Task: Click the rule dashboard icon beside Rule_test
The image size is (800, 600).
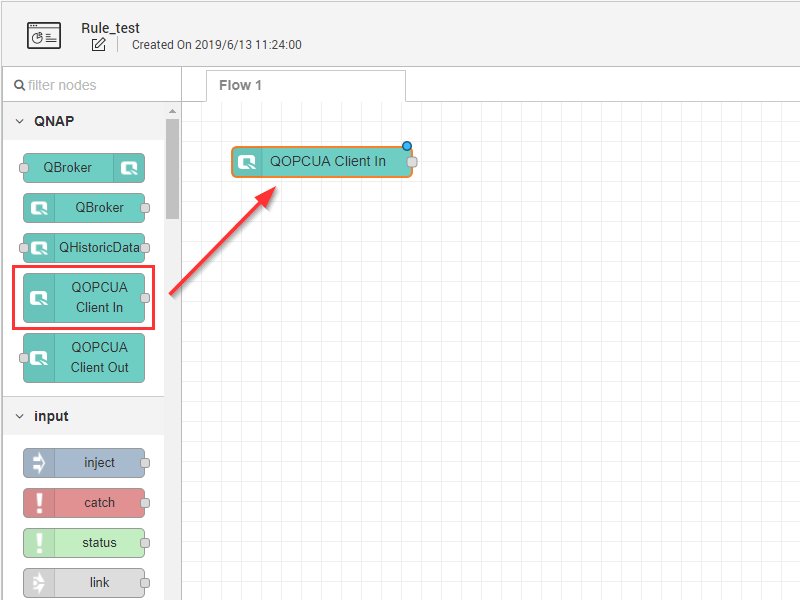Action: pyautogui.click(x=44, y=36)
